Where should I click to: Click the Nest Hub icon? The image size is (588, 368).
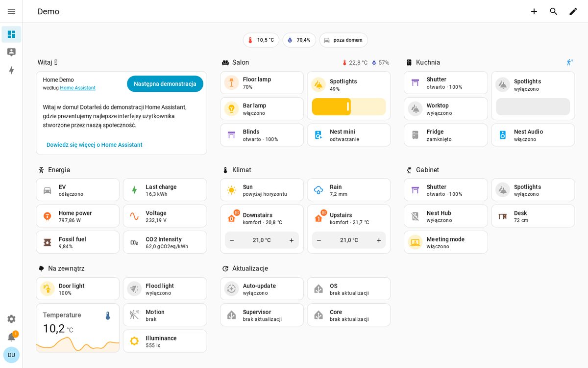click(x=416, y=216)
